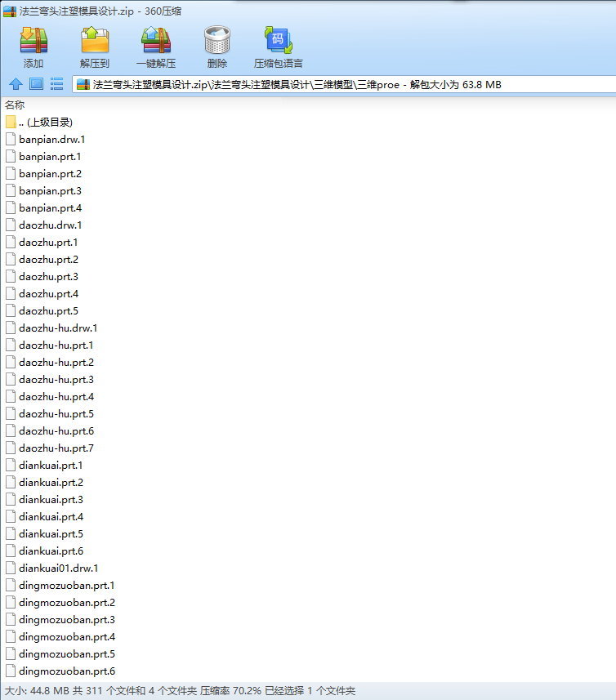Select file diankuai.prt.5

44,534
